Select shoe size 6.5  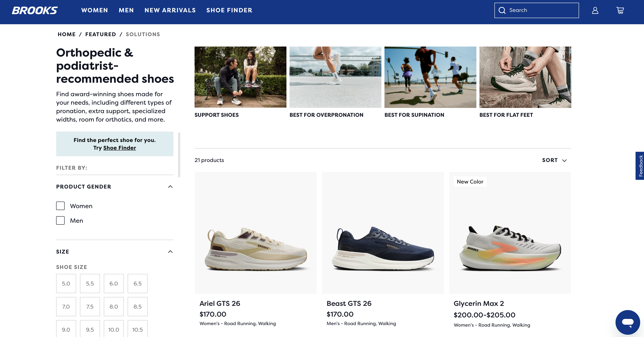(137, 284)
